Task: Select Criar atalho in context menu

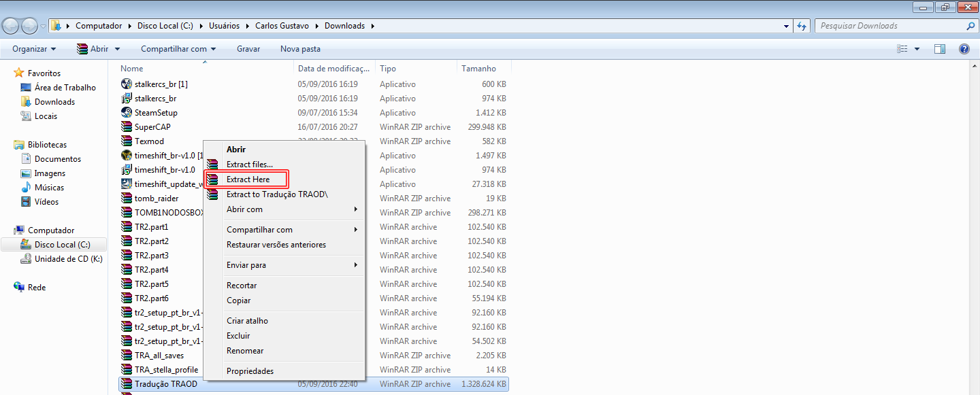Action: pyautogui.click(x=247, y=321)
